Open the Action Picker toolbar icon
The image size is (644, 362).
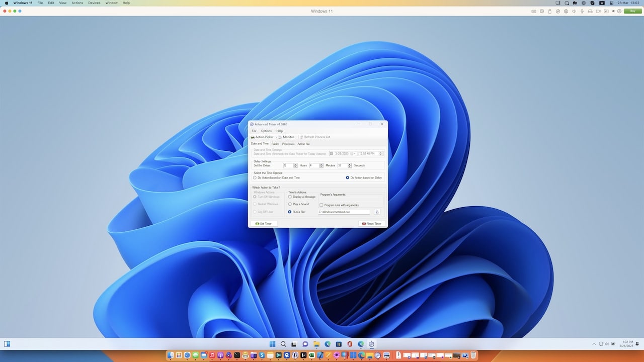[253, 137]
